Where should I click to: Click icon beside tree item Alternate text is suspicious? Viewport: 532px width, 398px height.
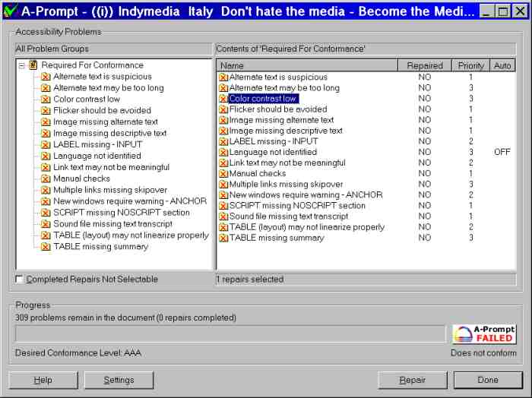(x=46, y=77)
